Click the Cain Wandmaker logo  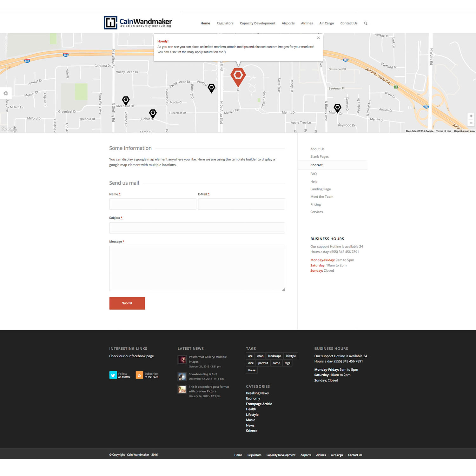pyautogui.click(x=138, y=23)
